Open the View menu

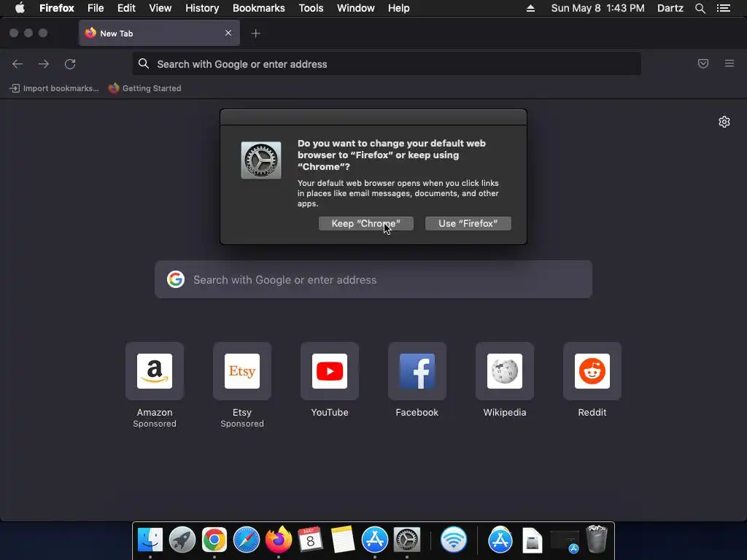(160, 8)
